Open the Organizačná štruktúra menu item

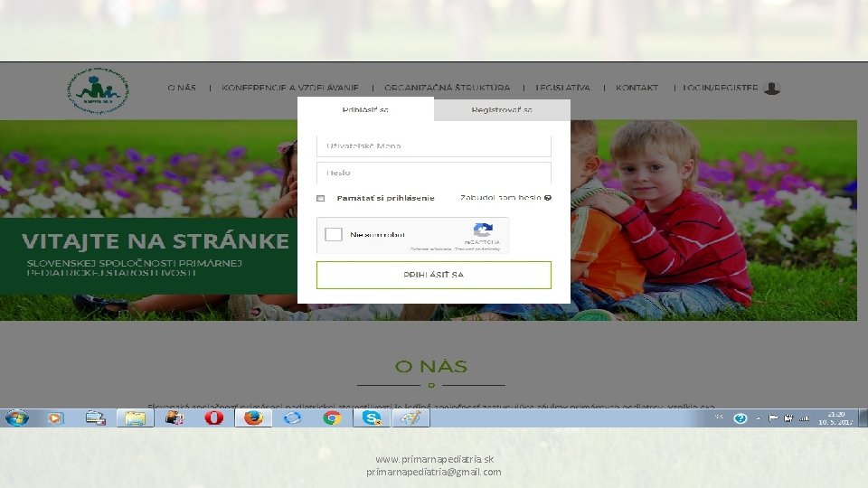click(448, 88)
